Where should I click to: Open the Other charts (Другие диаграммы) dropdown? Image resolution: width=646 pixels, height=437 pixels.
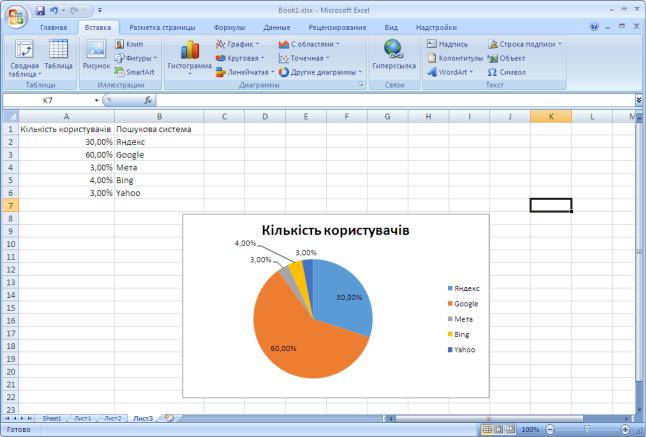point(321,72)
